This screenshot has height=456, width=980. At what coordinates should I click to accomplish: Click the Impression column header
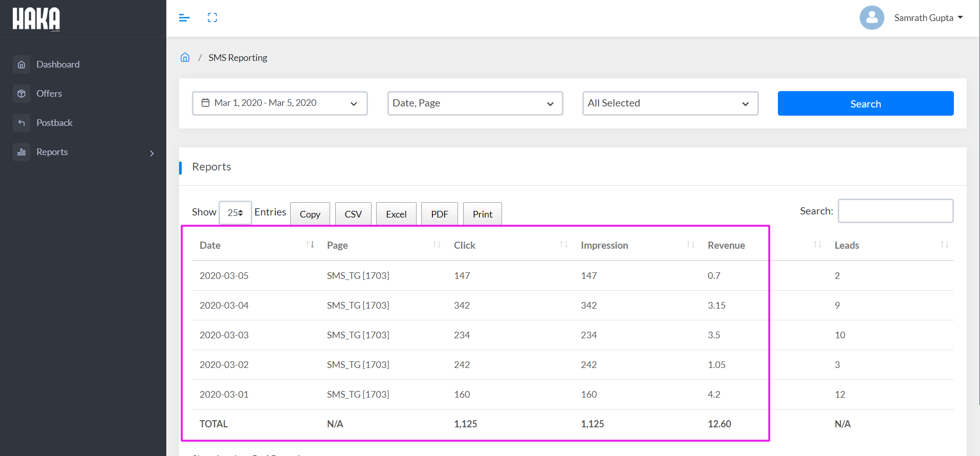click(604, 245)
